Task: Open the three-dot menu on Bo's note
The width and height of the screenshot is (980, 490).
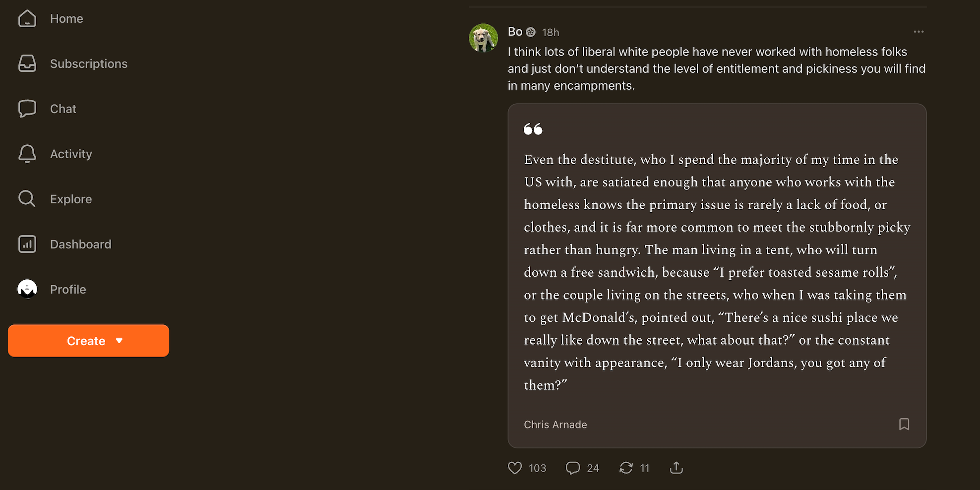Action: (x=918, y=32)
